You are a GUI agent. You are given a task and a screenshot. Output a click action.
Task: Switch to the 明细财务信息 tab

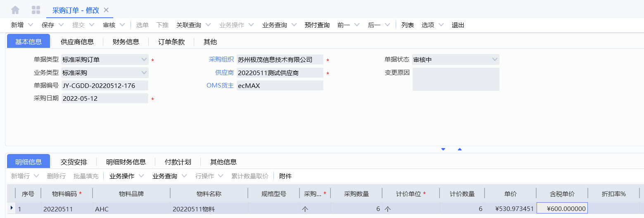pos(126,162)
